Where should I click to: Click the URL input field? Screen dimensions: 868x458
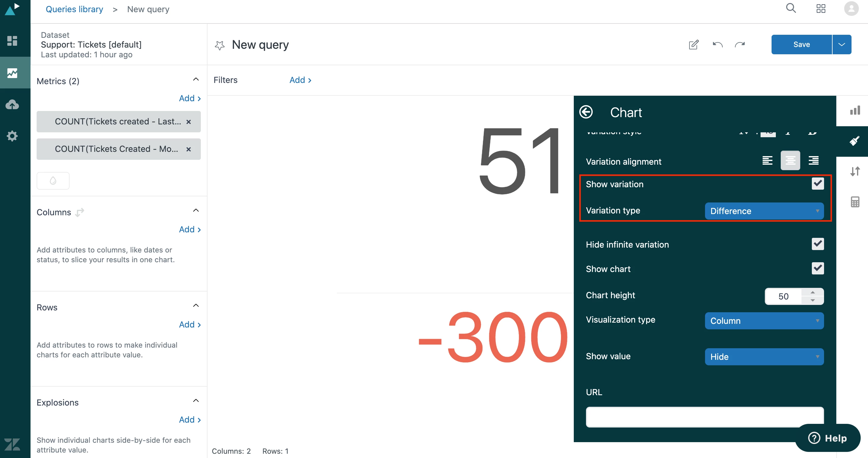click(705, 417)
